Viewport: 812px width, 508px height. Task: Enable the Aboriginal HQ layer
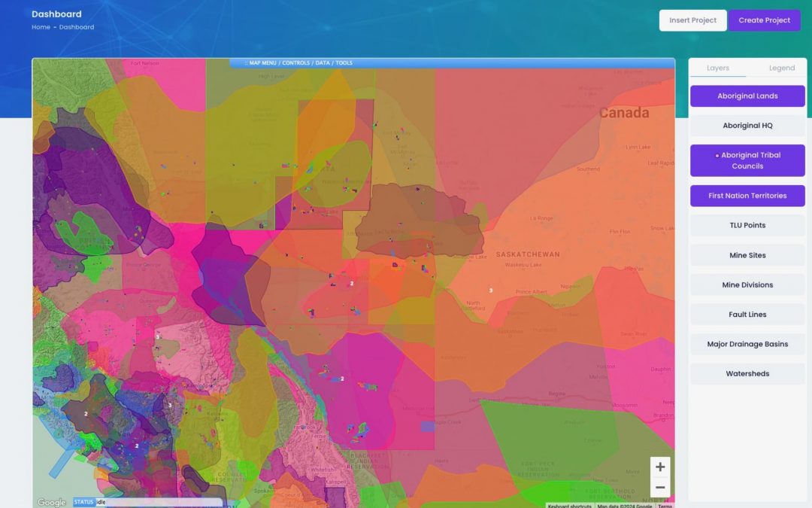click(747, 125)
